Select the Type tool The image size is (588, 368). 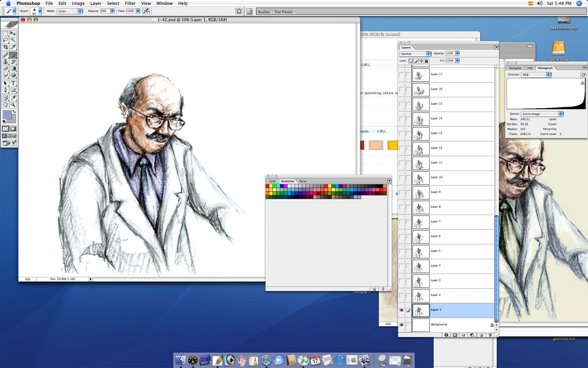pos(13,83)
